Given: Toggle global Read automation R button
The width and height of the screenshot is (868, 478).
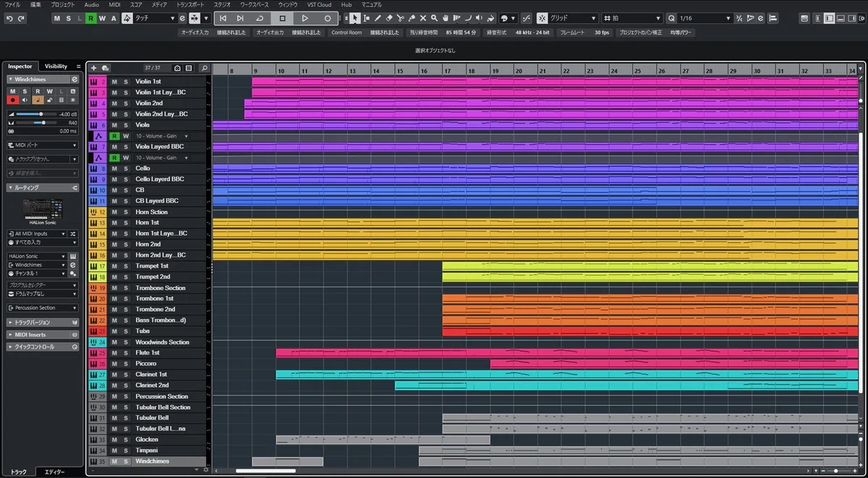Looking at the screenshot, I should (90, 18).
